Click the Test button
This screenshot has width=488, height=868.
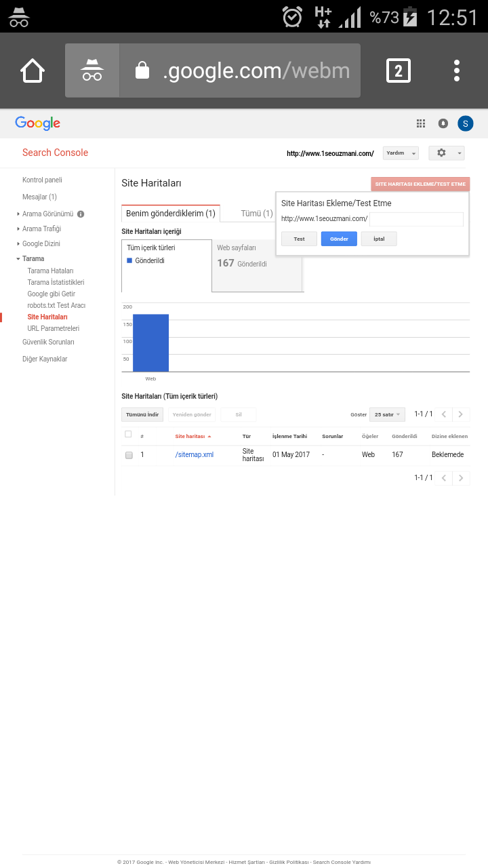299,239
